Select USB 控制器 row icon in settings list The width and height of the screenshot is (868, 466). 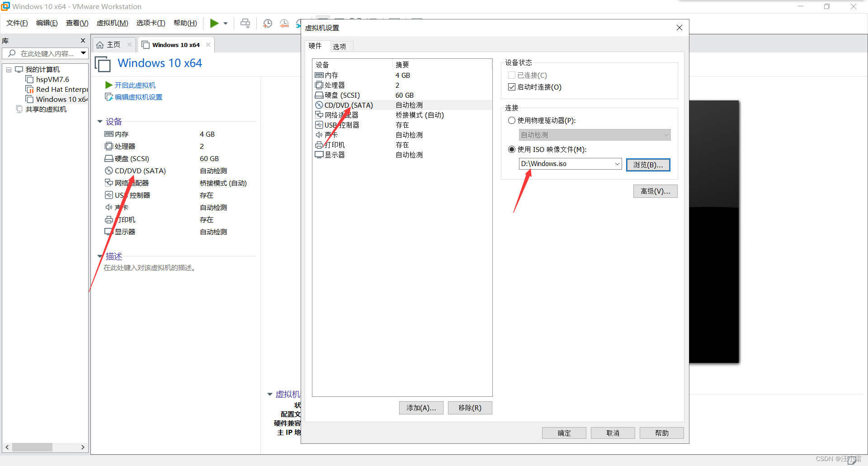pyautogui.click(x=319, y=125)
